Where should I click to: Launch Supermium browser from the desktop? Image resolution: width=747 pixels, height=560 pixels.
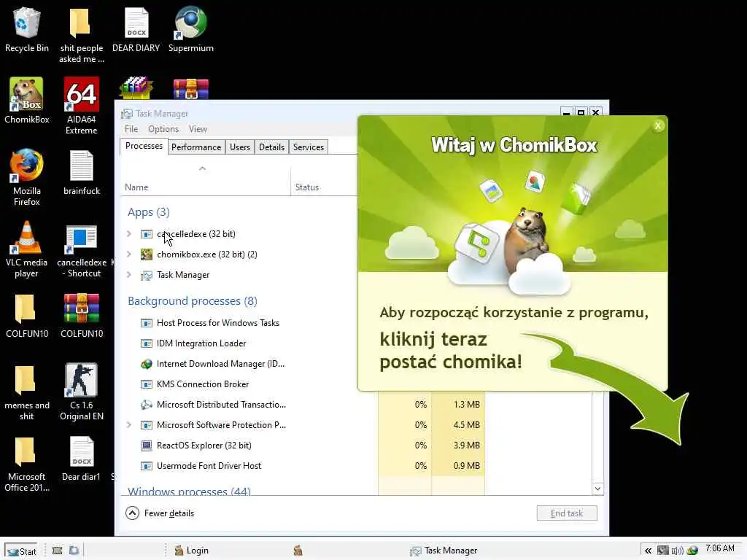[190, 29]
